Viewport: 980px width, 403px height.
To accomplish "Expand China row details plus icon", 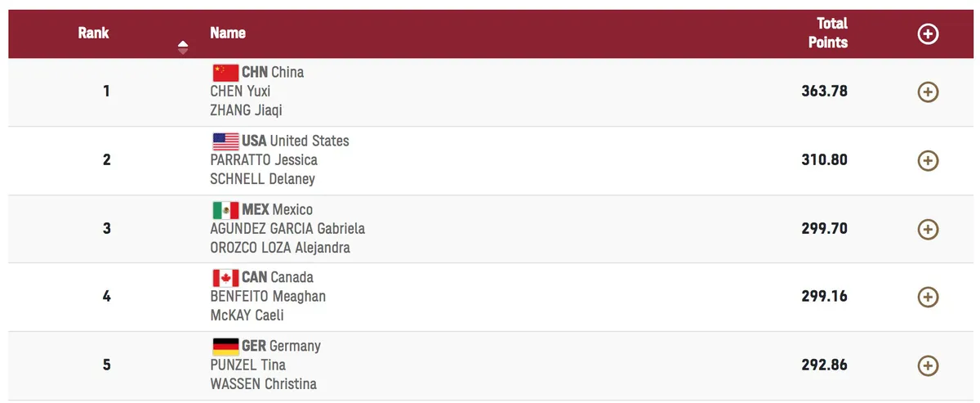I will pyautogui.click(x=928, y=92).
